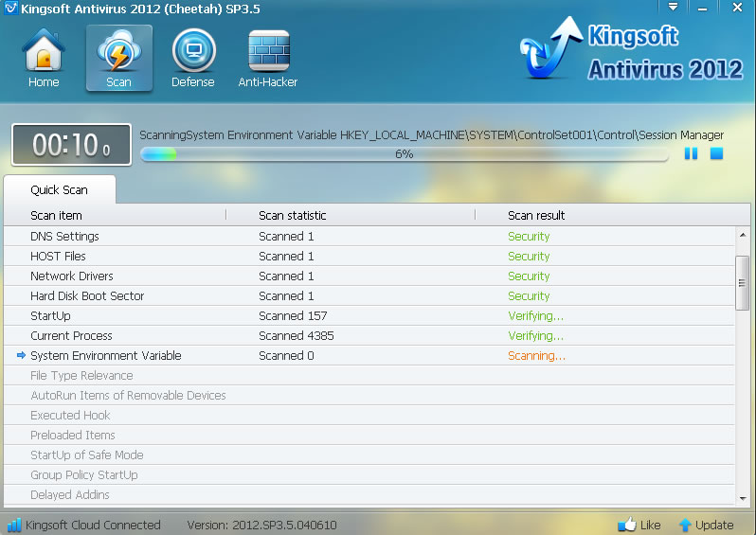
Task: Click the scrollbar down arrow
Action: tap(743, 498)
